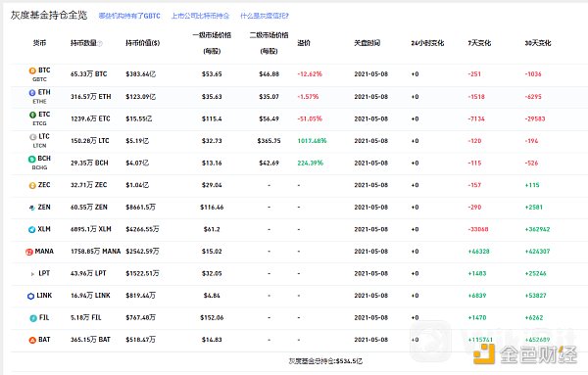Select the XLM coin icon
The height and width of the screenshot is (375, 588).
coord(32,230)
